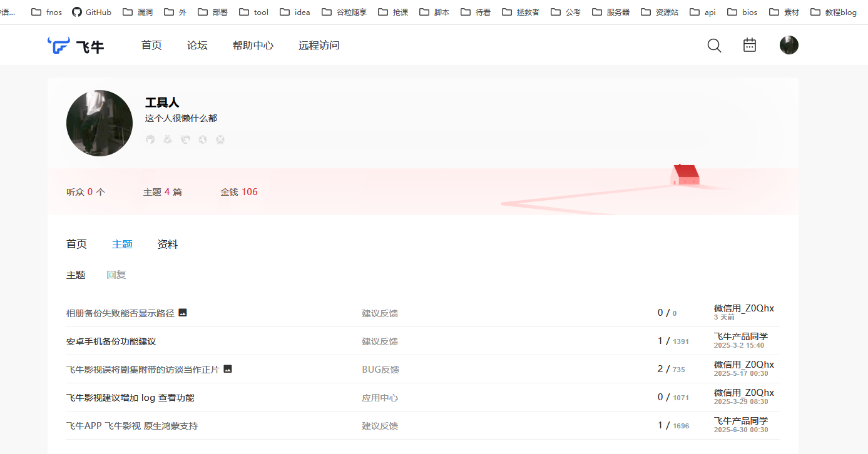
Task: Open the fnos bookmark folder
Action: [47, 12]
